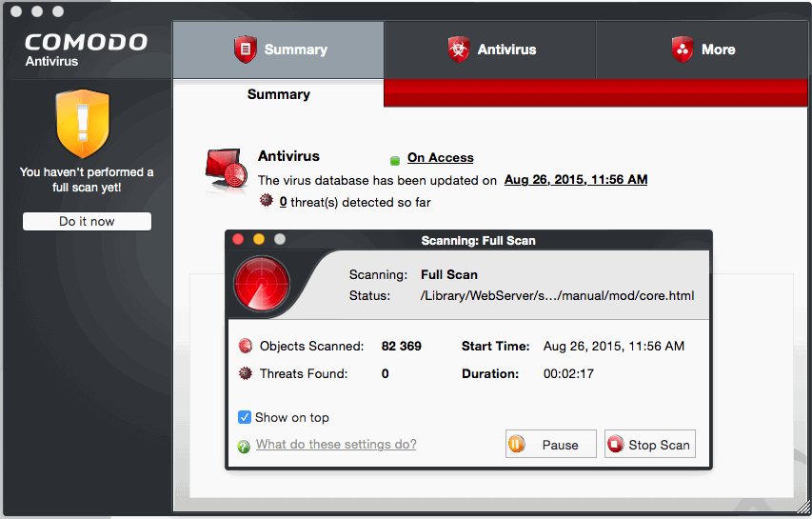Click the orange pause icon
Viewport: 812px width, 519px height.
point(516,444)
